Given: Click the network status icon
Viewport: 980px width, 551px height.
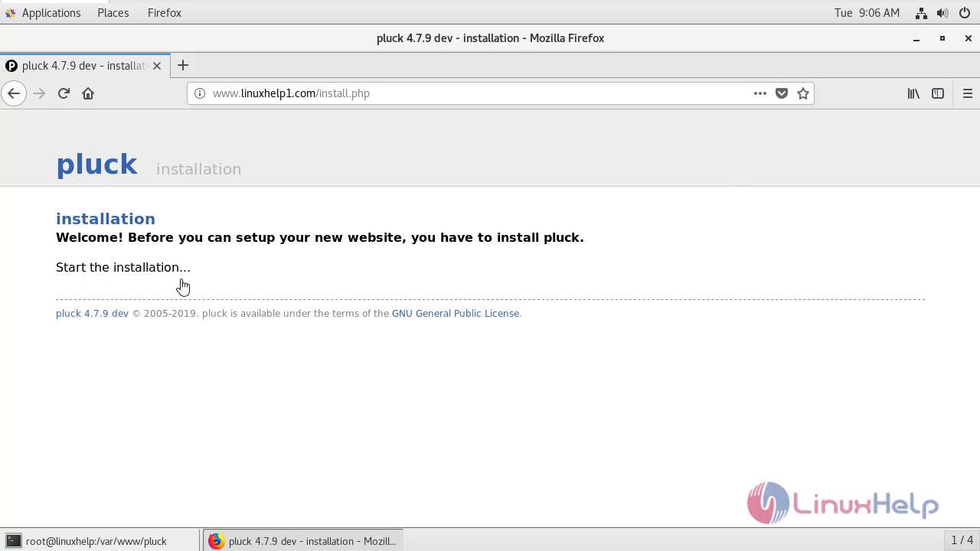Looking at the screenshot, I should [x=921, y=13].
